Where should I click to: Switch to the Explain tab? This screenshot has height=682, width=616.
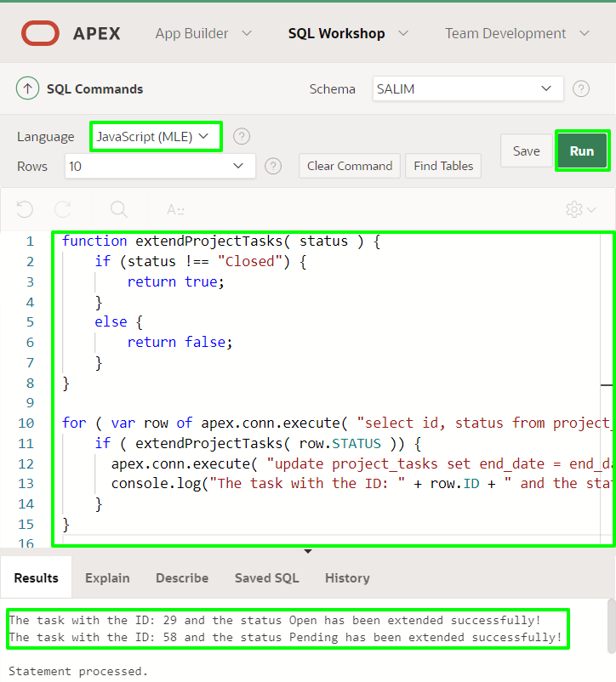107,577
